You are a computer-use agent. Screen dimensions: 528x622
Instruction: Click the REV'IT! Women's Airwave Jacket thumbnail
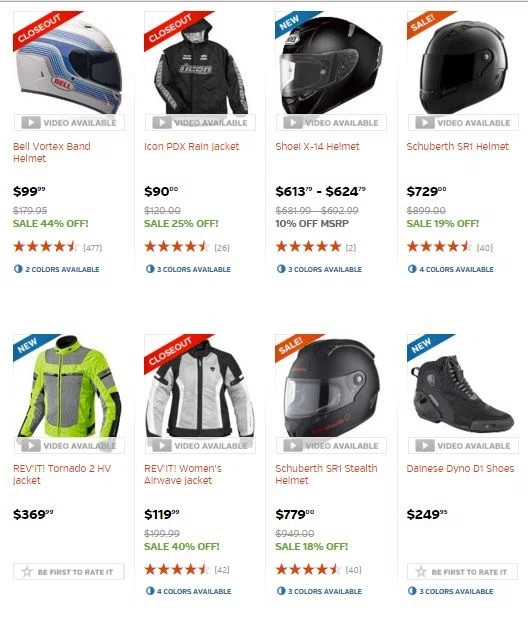tap(200, 386)
